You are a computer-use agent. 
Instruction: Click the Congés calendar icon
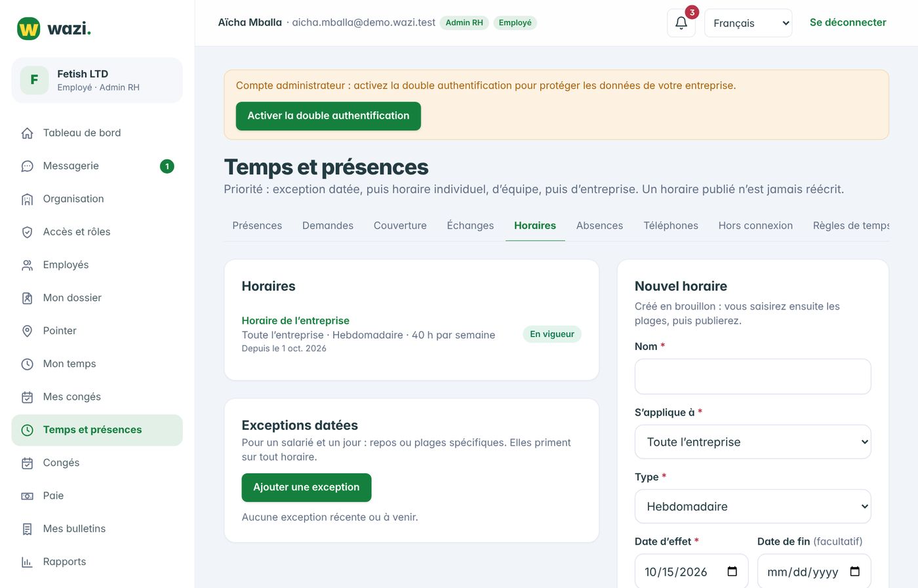coord(27,463)
